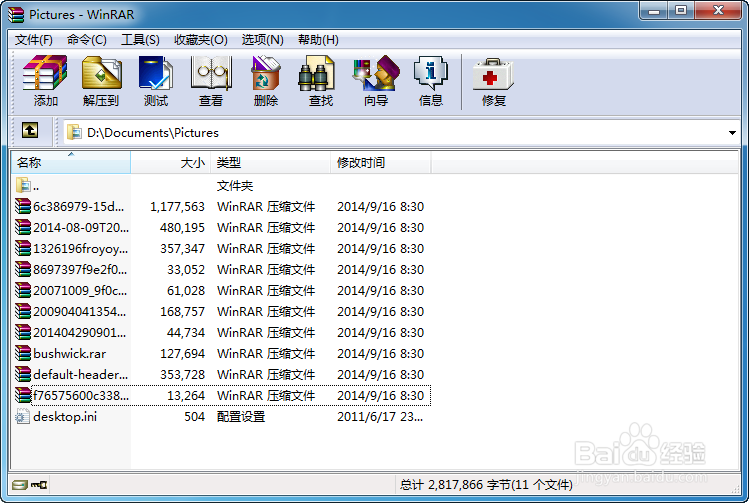Select file 20071009_9f0c...
This screenshot has width=749, height=503.
coord(80,290)
